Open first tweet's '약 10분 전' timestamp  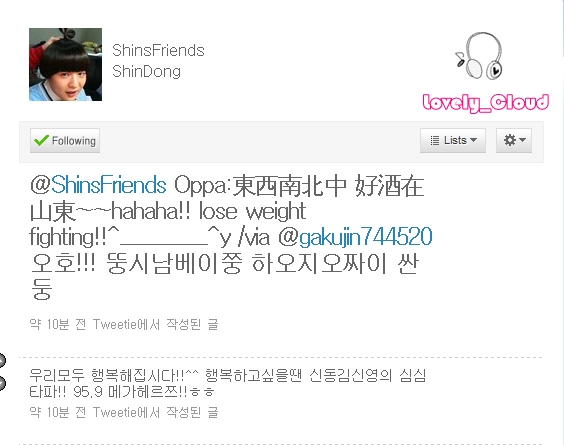pos(58,324)
